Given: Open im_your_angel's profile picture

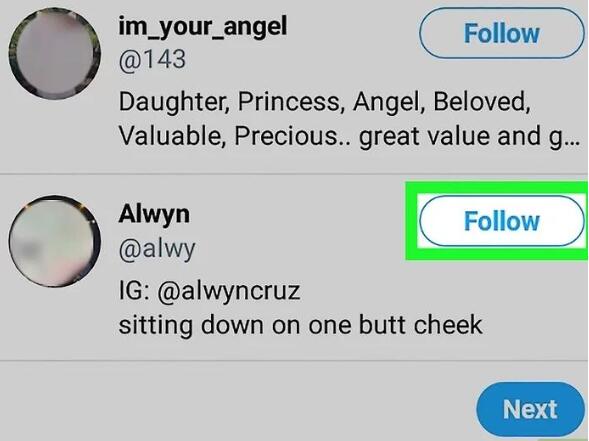Looking at the screenshot, I should [55, 54].
